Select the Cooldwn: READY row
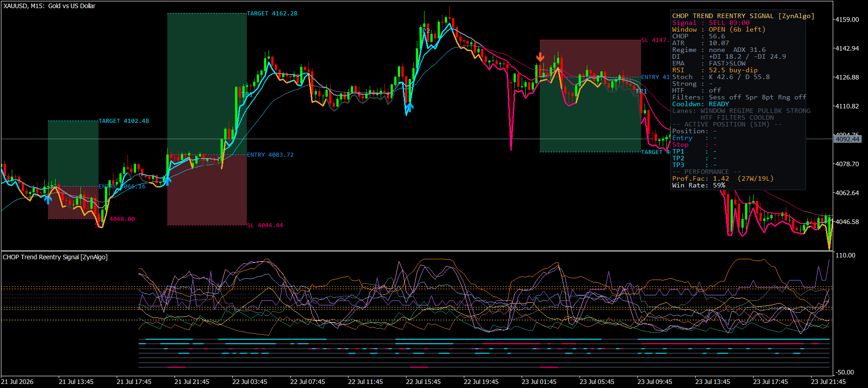 700,104
